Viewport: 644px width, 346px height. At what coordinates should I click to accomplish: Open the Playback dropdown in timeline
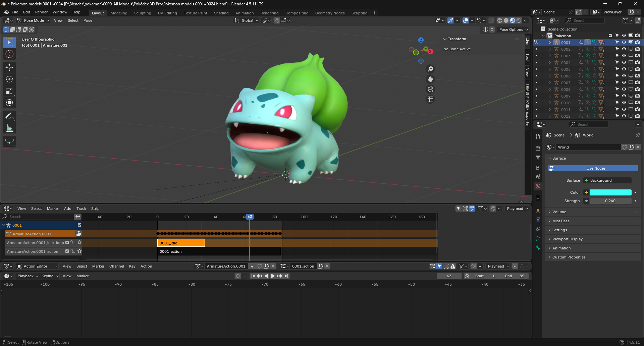coord(28,276)
